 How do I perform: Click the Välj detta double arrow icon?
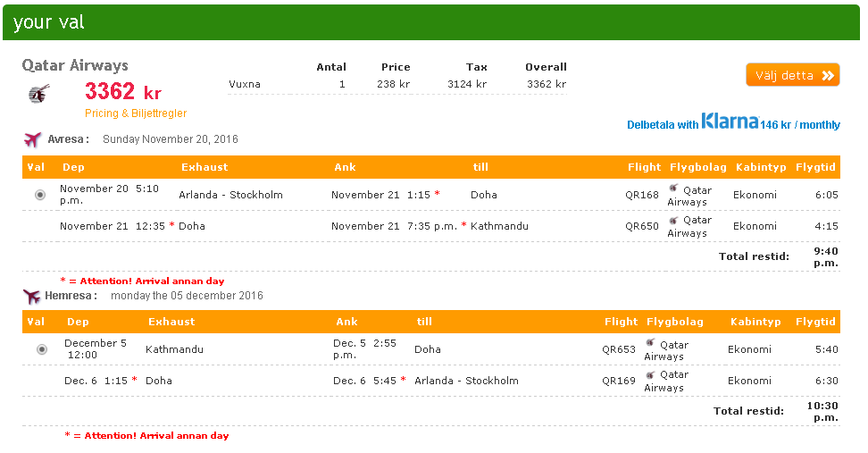[x=828, y=76]
